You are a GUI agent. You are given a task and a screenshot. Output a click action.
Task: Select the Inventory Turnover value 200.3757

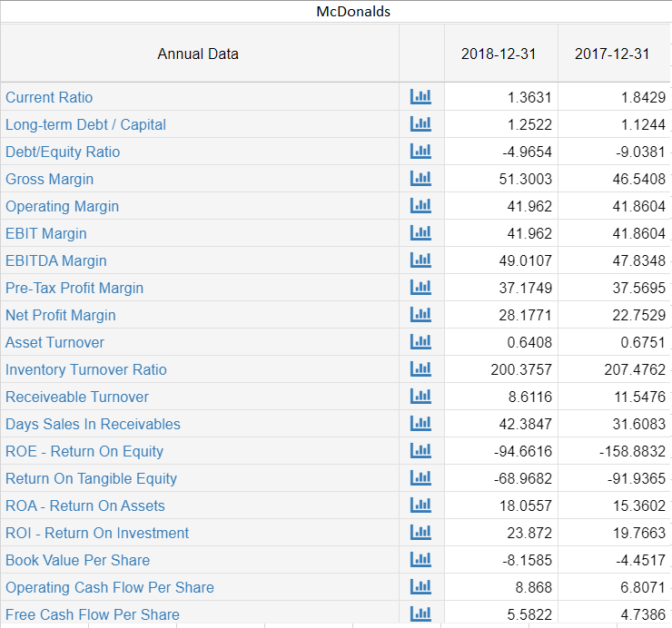(521, 369)
